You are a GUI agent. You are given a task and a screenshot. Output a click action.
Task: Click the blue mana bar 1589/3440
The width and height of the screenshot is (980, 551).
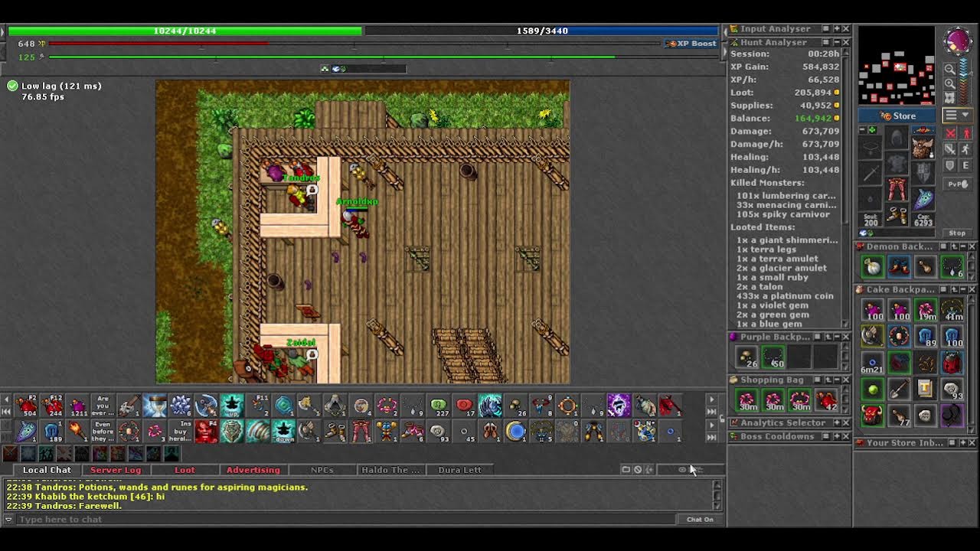[x=542, y=31]
